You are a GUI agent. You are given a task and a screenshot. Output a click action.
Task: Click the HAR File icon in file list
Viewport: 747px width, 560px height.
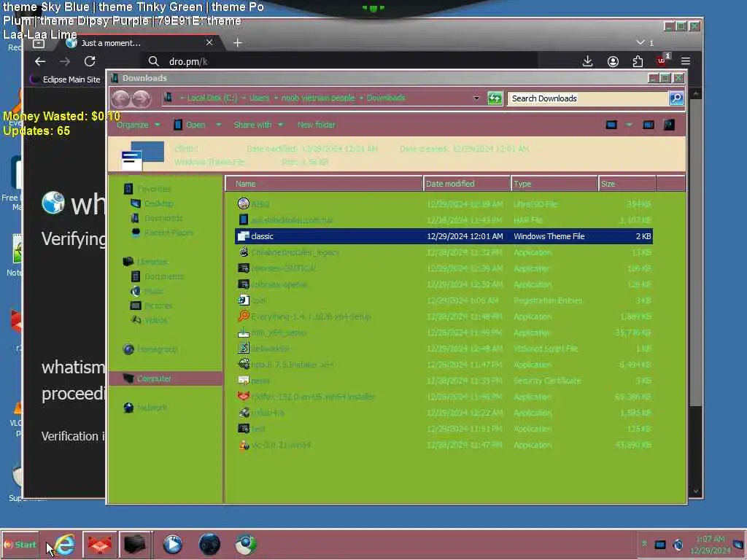click(x=244, y=219)
